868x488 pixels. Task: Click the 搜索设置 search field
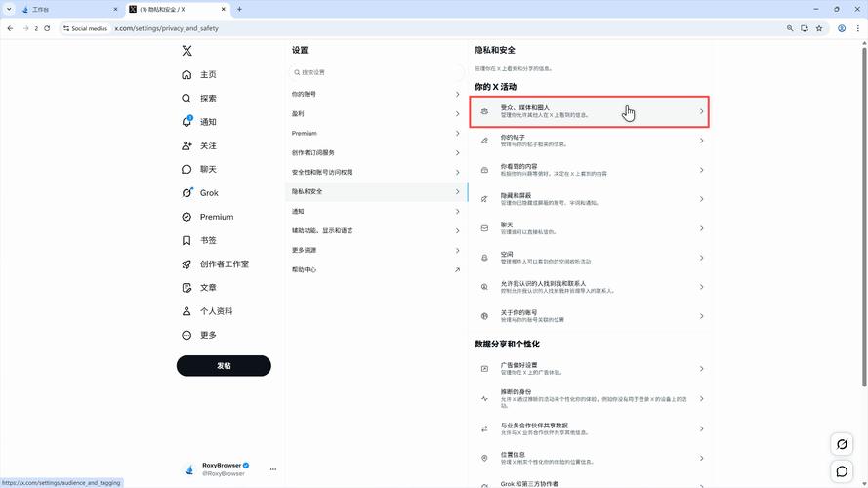(x=377, y=72)
